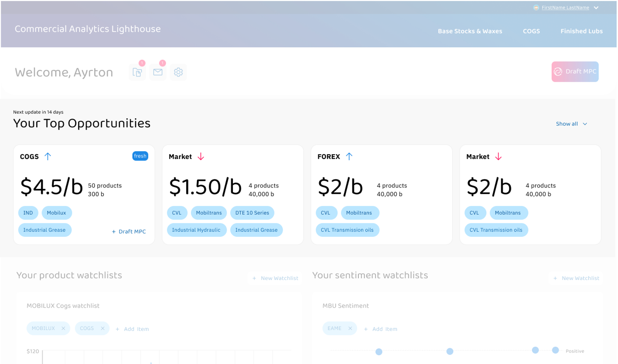Remove the EAME tag with its X
The width and height of the screenshot is (618, 364).
point(350,328)
